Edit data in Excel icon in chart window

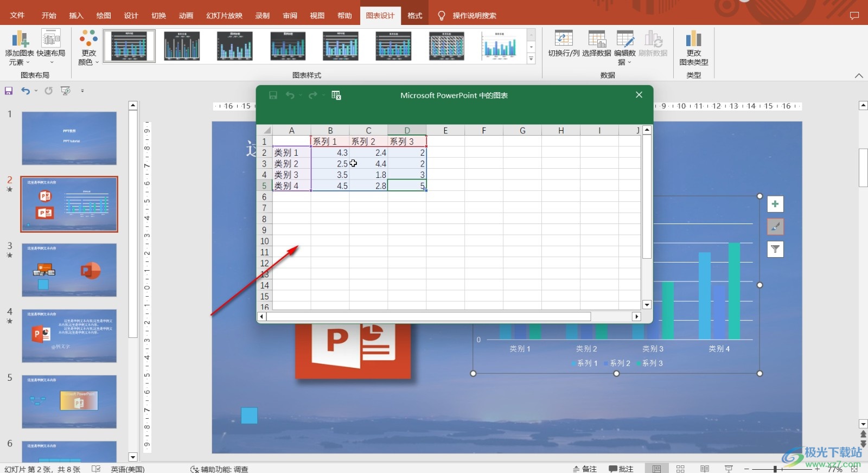336,95
